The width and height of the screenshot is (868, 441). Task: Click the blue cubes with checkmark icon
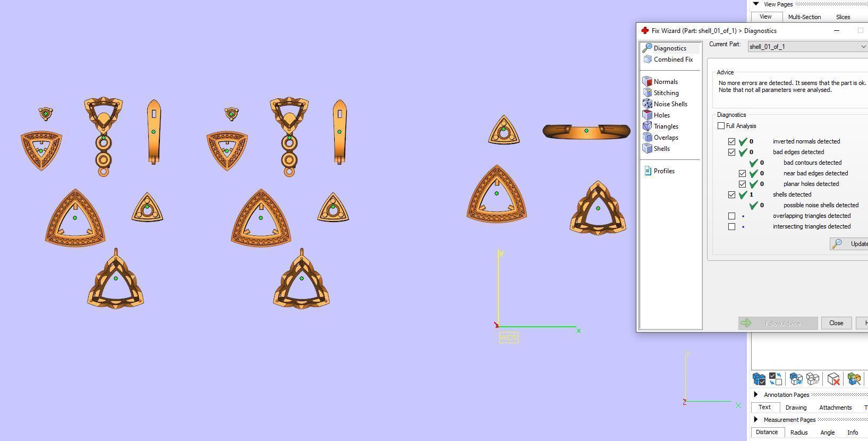[759, 379]
